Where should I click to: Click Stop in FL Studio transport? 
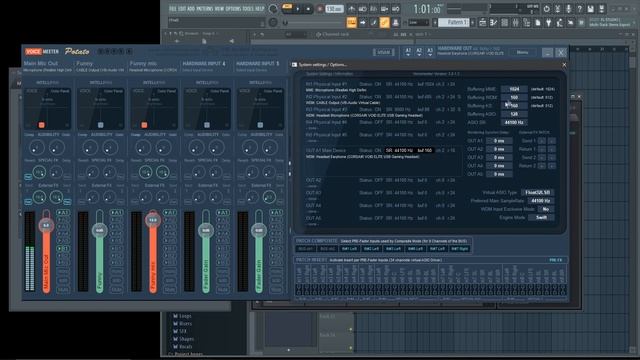click(308, 9)
